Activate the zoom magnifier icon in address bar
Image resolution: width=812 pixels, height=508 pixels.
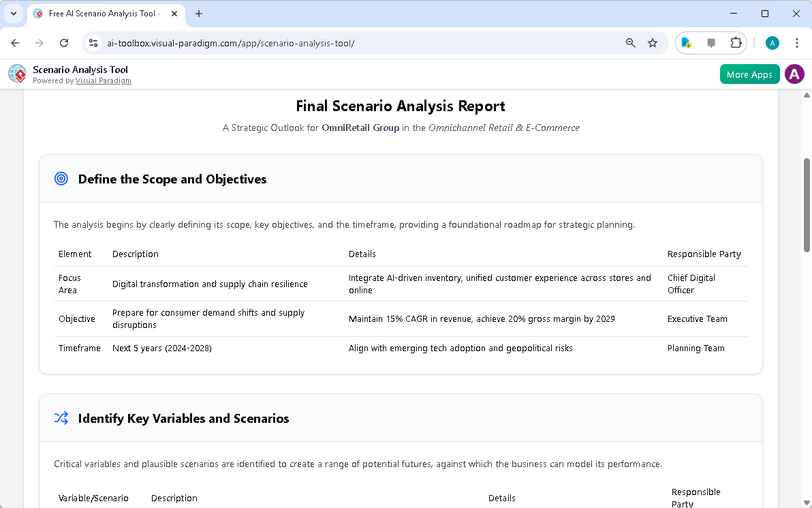[x=630, y=42]
